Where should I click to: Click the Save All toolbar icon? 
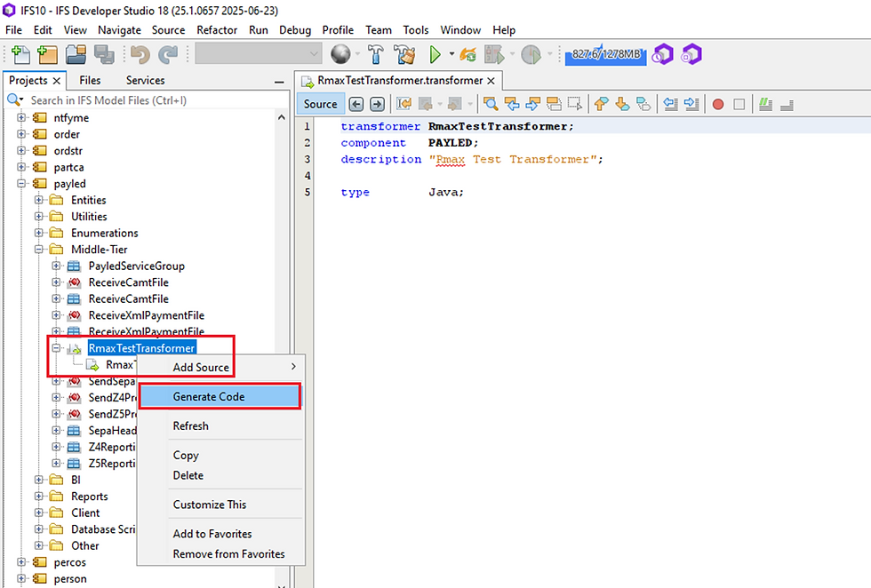104,54
